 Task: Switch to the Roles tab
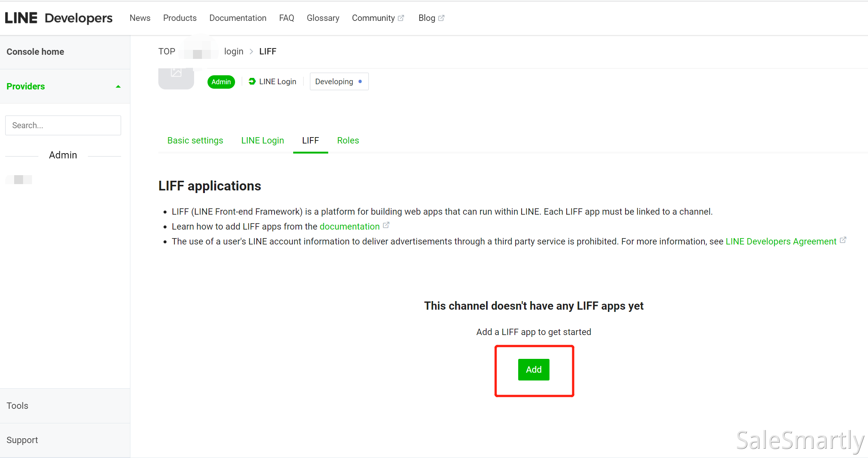click(348, 140)
